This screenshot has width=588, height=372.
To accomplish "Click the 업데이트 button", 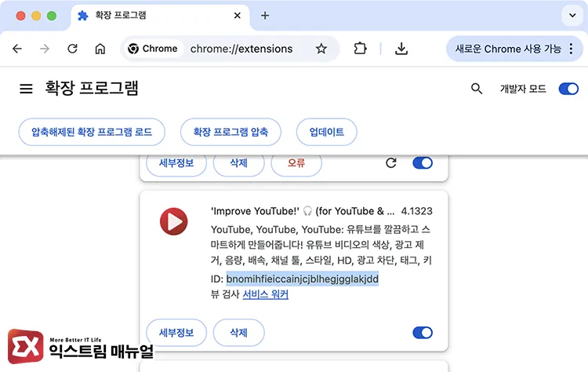I will (x=327, y=132).
